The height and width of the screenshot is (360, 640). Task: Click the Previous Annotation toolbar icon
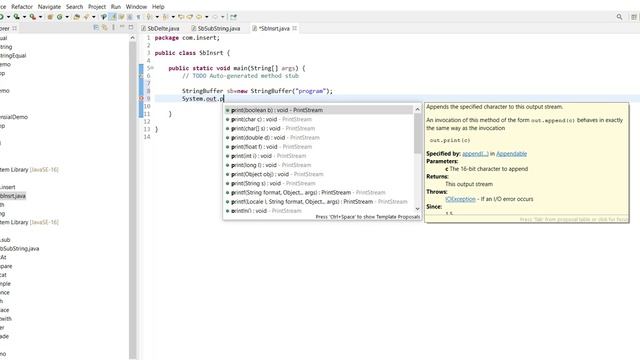tap(165, 17)
